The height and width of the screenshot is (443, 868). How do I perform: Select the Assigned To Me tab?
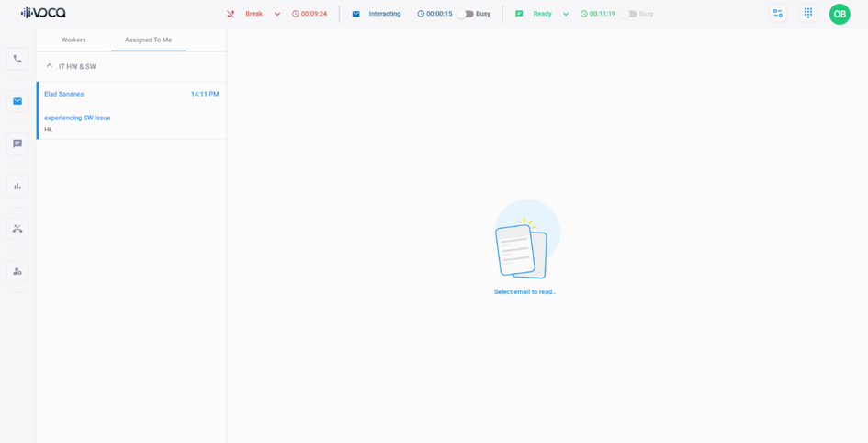148,40
